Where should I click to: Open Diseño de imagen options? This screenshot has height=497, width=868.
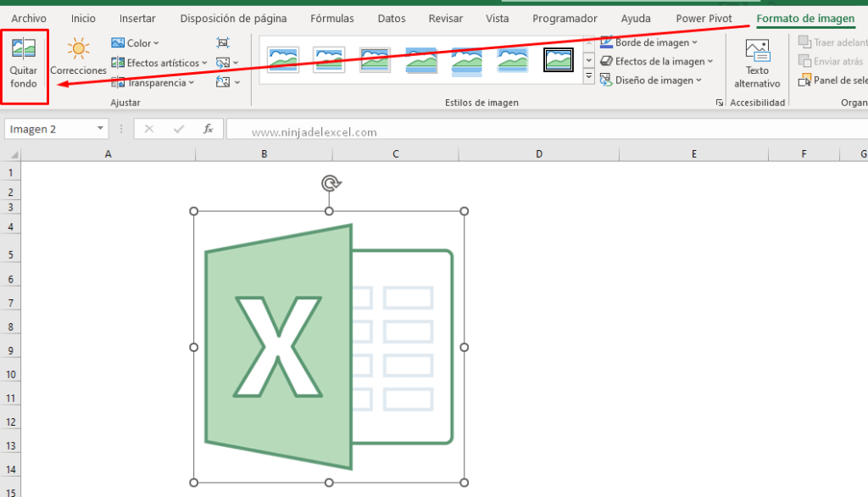click(652, 80)
